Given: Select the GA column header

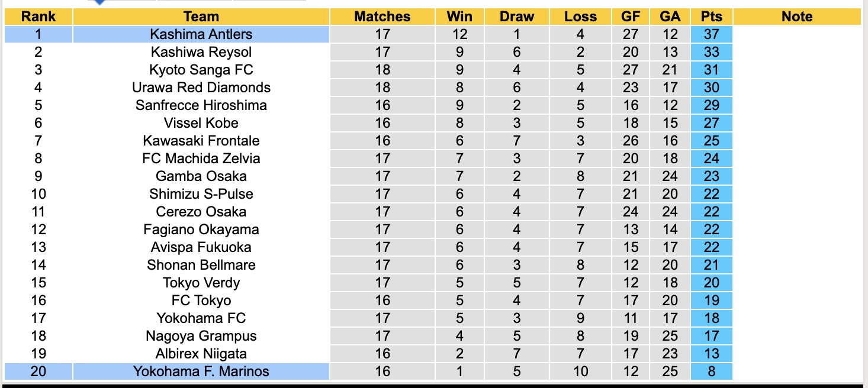Looking at the screenshot, I should click(x=670, y=17).
